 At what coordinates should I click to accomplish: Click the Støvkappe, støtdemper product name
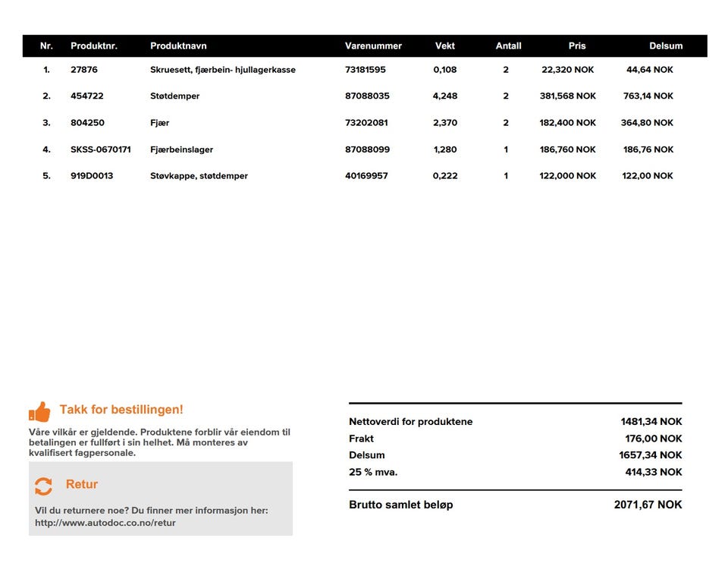(199, 176)
